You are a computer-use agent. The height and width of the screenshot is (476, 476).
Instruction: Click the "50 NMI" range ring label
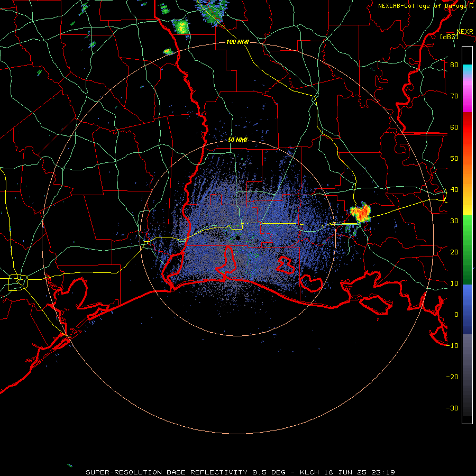coord(237,140)
